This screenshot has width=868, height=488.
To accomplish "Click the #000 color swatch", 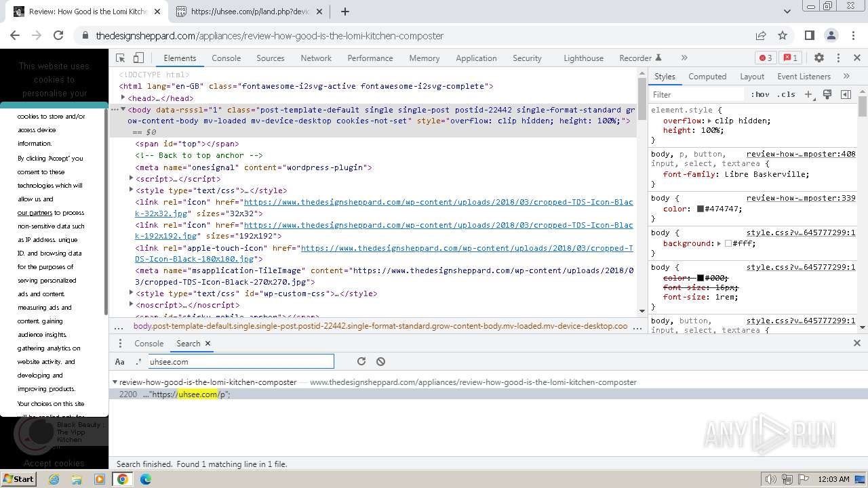I will (701, 278).
